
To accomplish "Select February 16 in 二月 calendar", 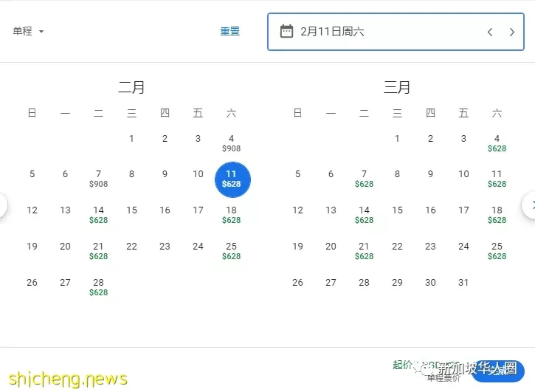I will (x=165, y=210).
